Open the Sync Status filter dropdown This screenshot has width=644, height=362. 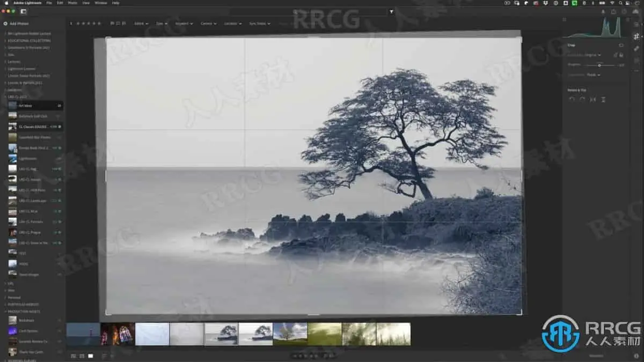coord(260,24)
